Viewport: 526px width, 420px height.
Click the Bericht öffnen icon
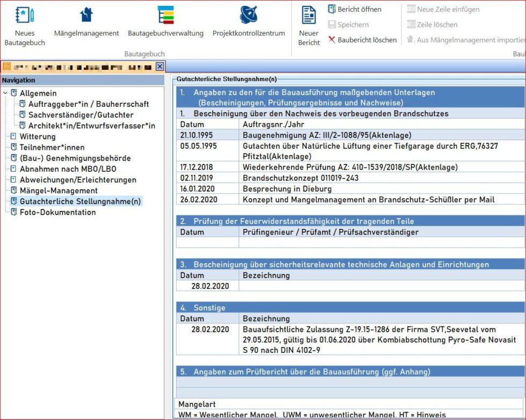point(332,9)
